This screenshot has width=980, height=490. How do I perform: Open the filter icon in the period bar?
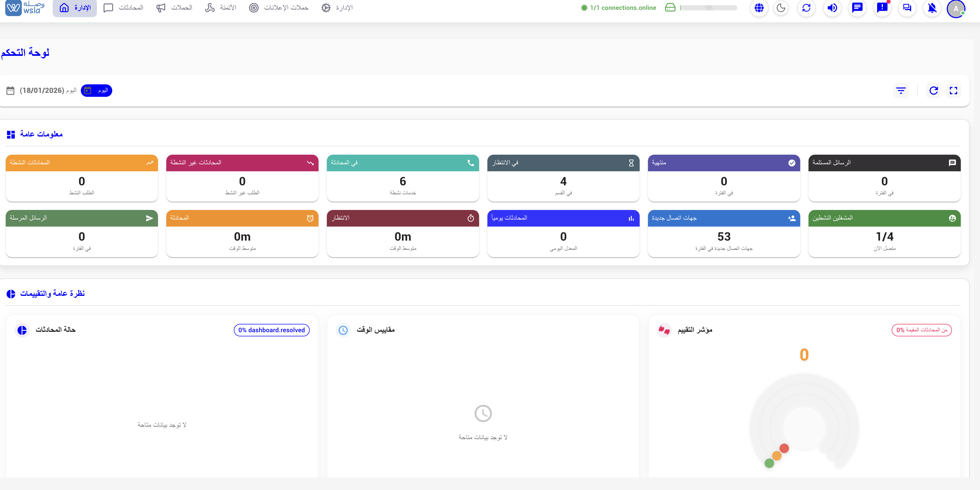pyautogui.click(x=901, y=91)
